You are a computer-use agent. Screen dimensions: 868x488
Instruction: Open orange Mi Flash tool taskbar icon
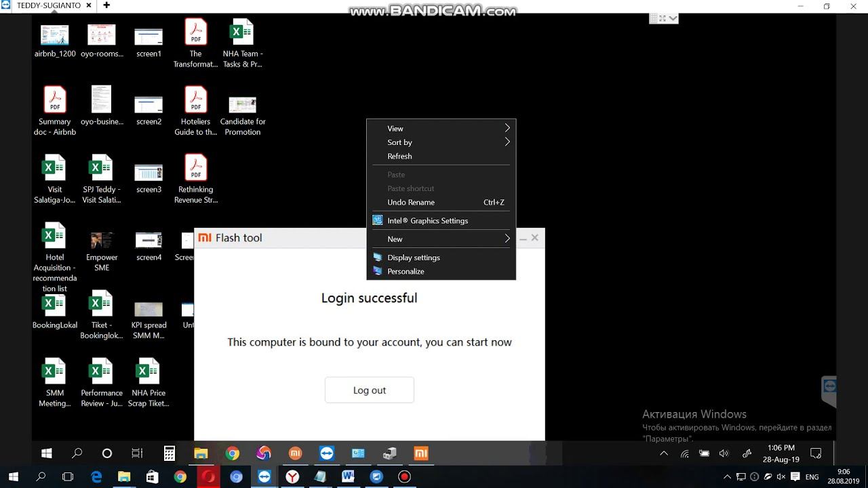tap(421, 453)
